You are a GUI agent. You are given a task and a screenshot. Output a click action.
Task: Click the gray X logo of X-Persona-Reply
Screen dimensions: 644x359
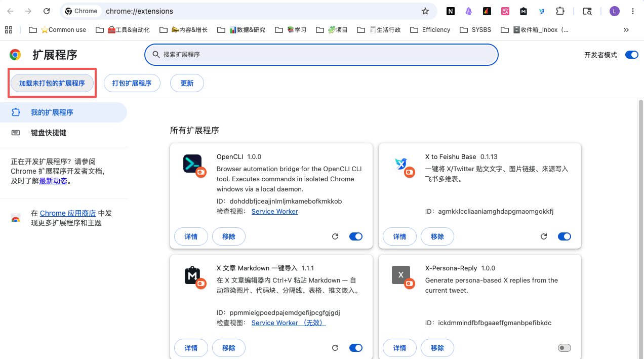400,275
